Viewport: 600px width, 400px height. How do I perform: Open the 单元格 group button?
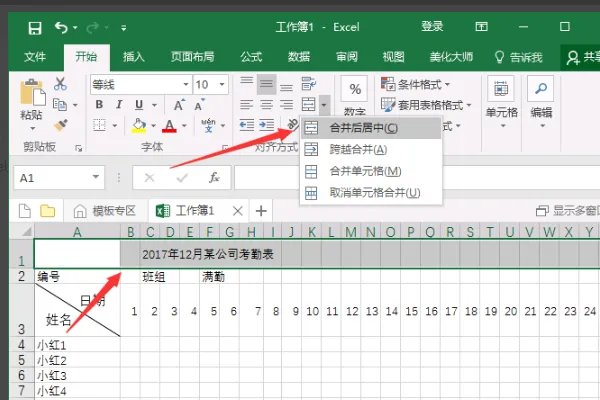[x=501, y=102]
